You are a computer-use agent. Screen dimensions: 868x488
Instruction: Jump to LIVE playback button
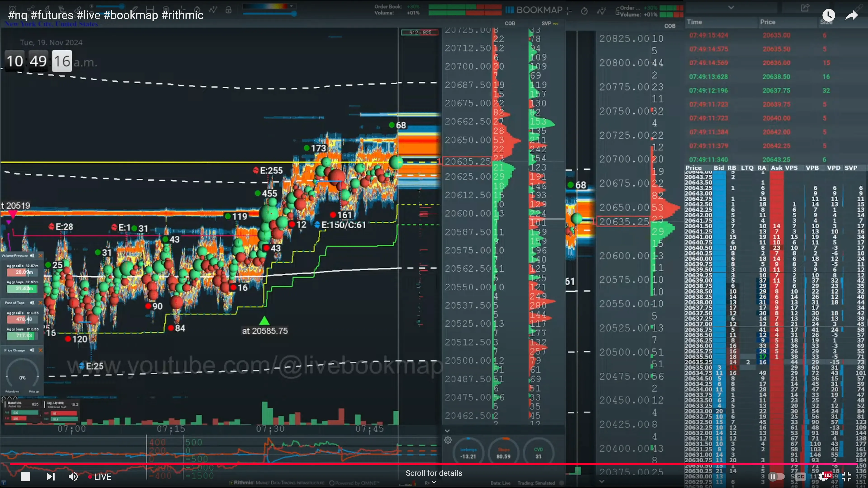[100, 476]
